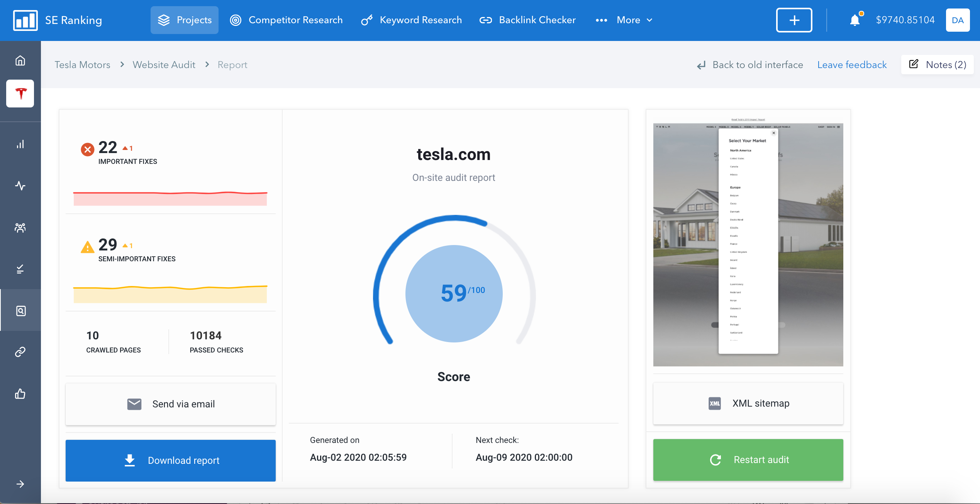Click Next check date Aug-09 2020
980x504 pixels.
[x=524, y=457]
